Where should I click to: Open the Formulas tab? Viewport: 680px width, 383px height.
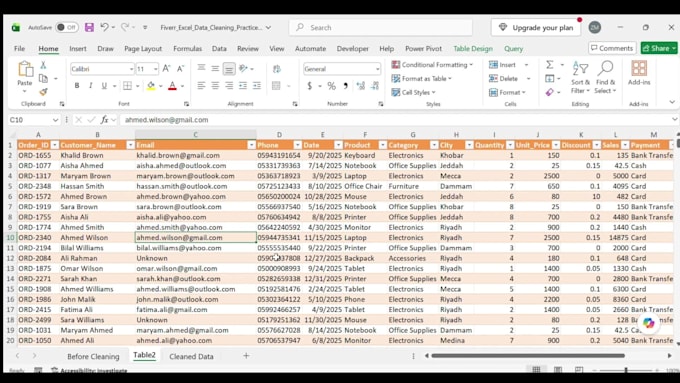coord(187,49)
